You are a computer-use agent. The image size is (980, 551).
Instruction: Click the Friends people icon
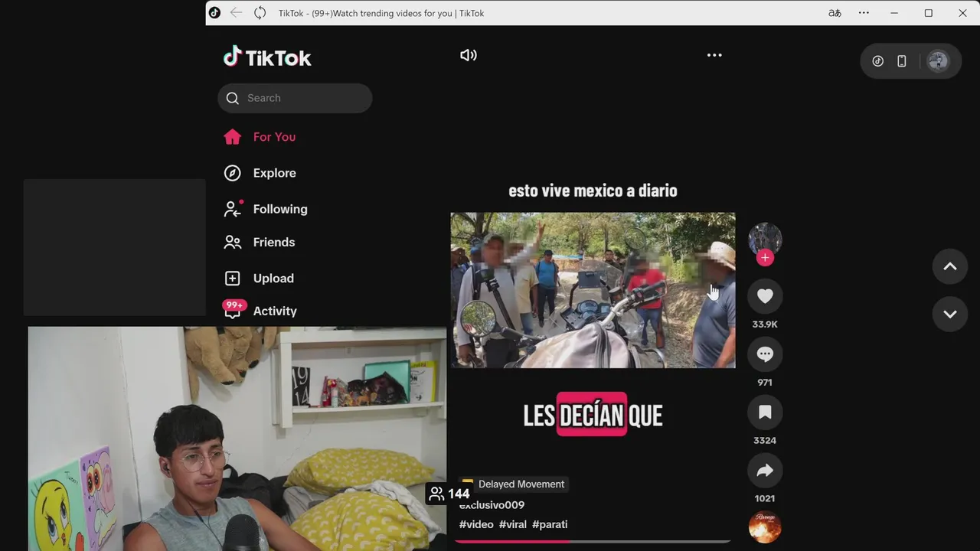coord(233,242)
